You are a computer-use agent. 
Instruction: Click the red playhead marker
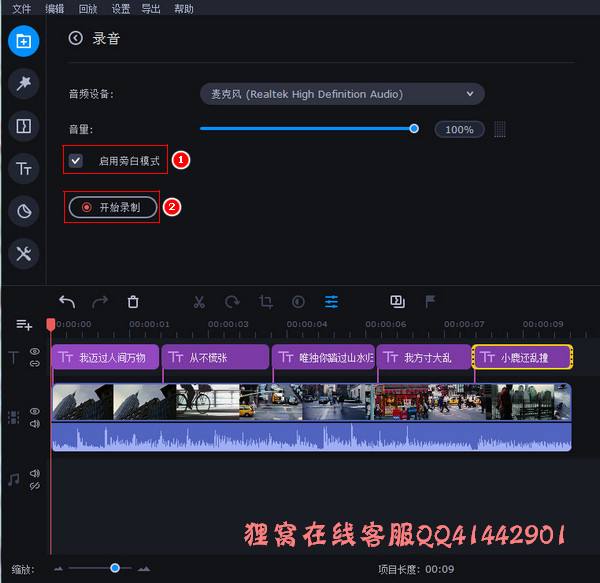[x=51, y=325]
